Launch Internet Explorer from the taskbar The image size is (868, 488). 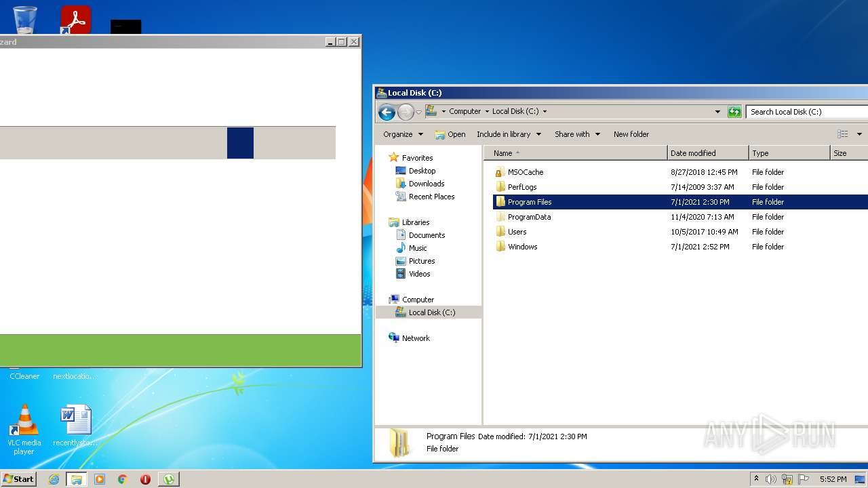(54, 479)
